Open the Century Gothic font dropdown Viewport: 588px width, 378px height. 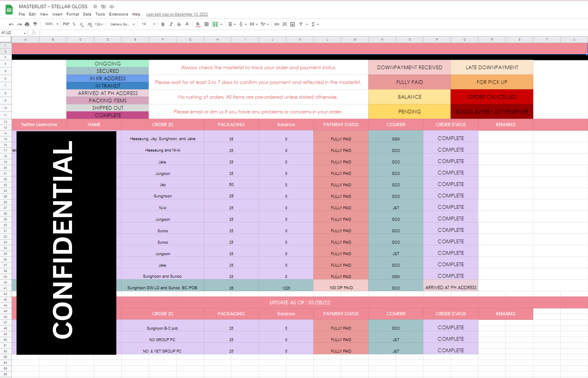tap(122, 24)
